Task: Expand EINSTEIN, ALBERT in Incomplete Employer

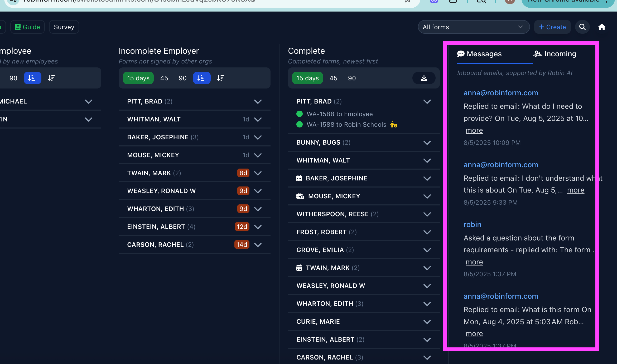Action: 258,227
